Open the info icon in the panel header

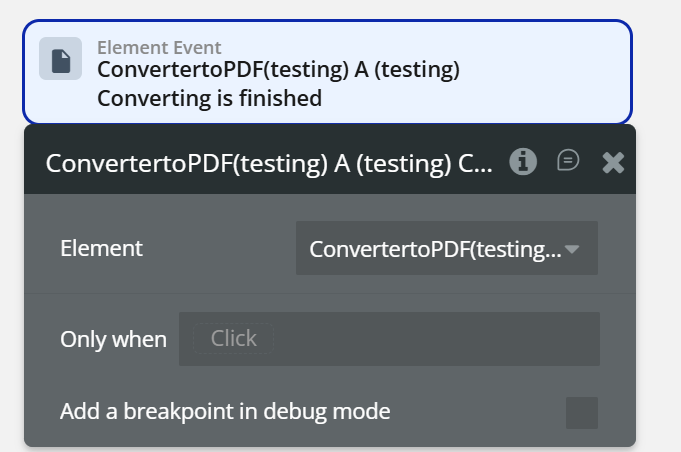523,161
